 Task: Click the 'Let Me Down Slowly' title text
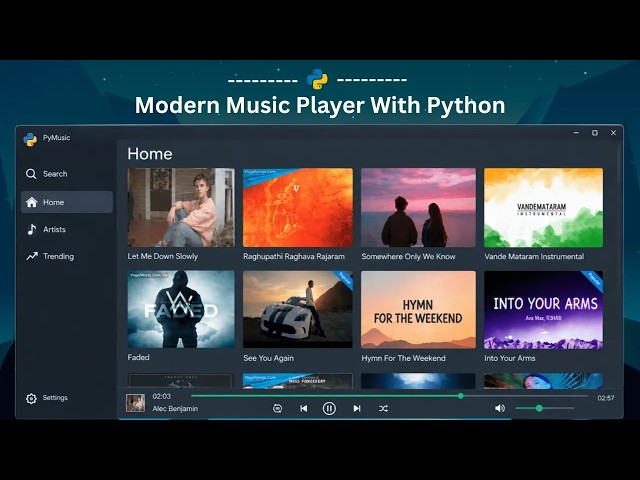[162, 256]
